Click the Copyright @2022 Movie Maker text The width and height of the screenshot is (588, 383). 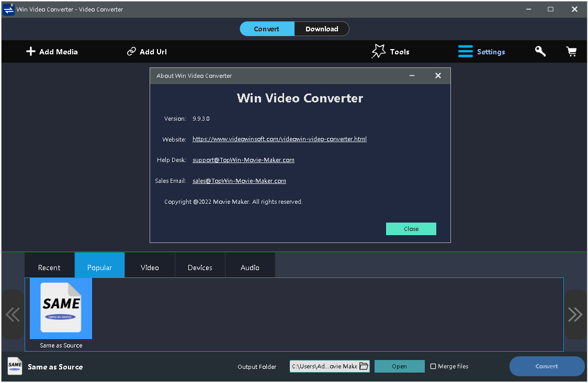click(x=233, y=202)
